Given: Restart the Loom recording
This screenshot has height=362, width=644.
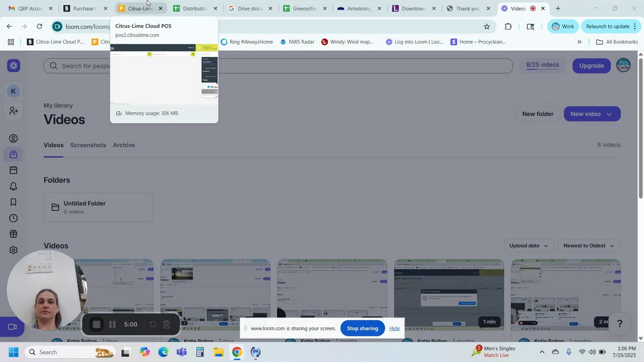Looking at the screenshot, I should tap(153, 325).
